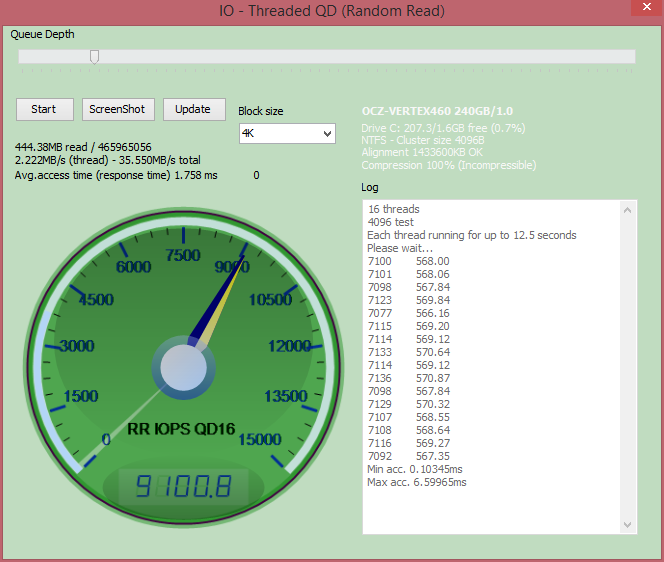
Task: Click the OCZ-VERTEX460 240GB/1.0 drive name
Action: click(437, 111)
